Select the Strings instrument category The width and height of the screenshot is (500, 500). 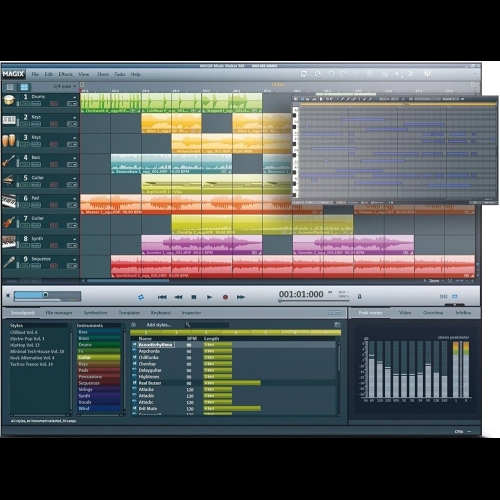pyautogui.click(x=99, y=389)
